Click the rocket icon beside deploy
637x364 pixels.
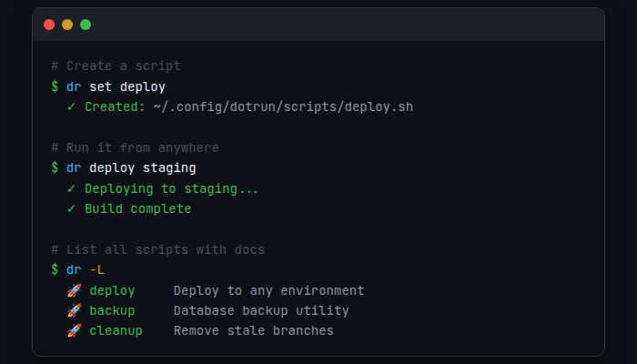point(75,290)
